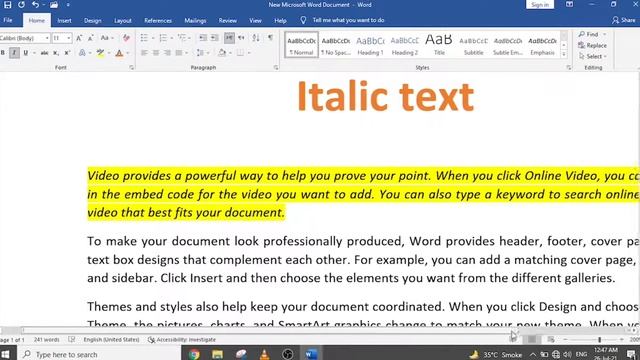Open Change Case dropdown

107,38
